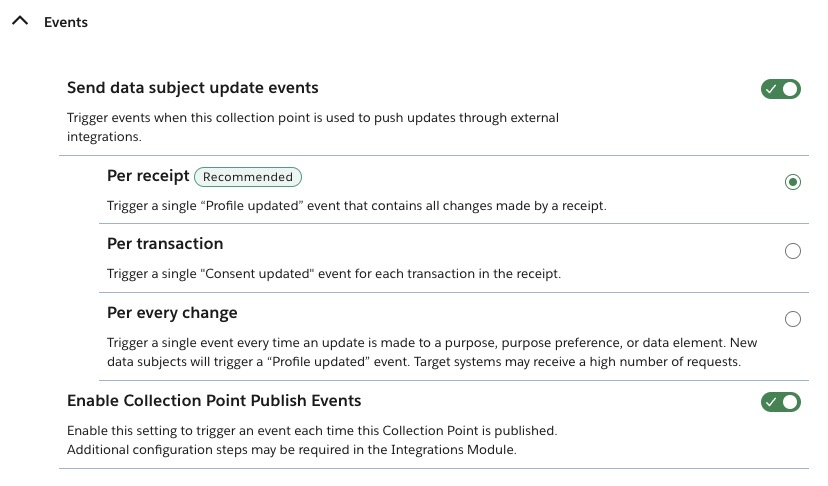Click the Enable Collection Point Publish Events heading
828x486 pixels.
214,400
